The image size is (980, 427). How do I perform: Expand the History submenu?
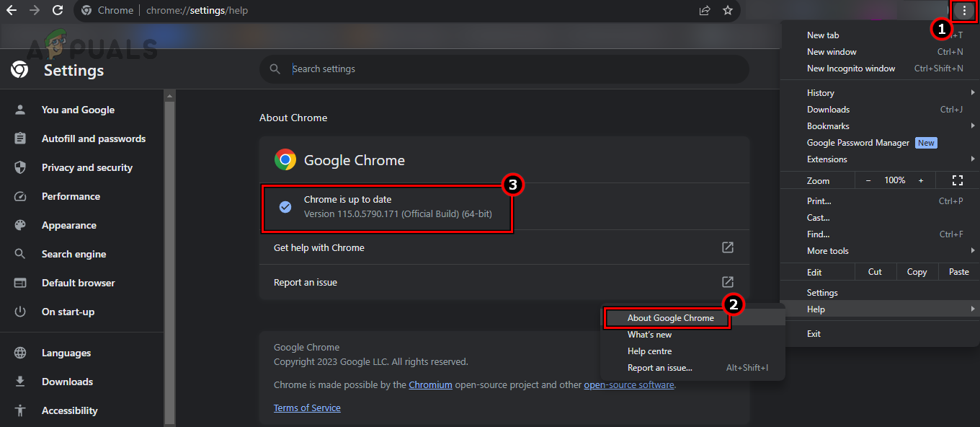(820, 92)
